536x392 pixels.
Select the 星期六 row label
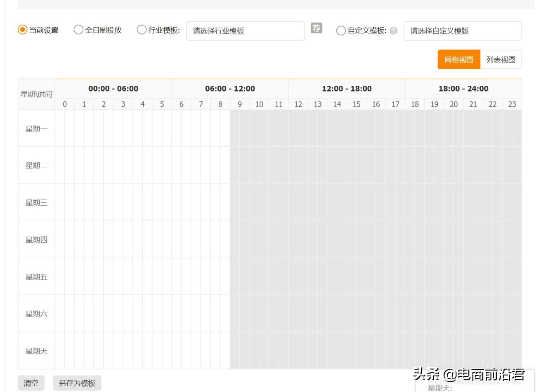[36, 314]
